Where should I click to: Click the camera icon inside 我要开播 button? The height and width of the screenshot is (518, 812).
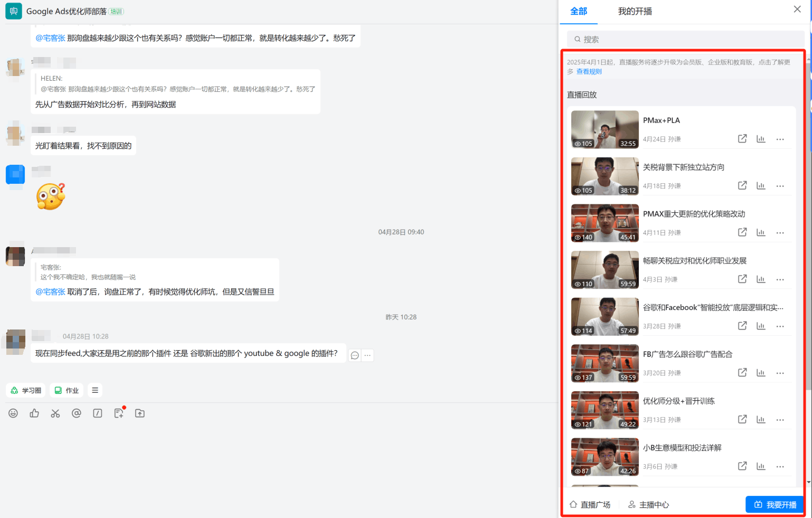click(x=759, y=504)
